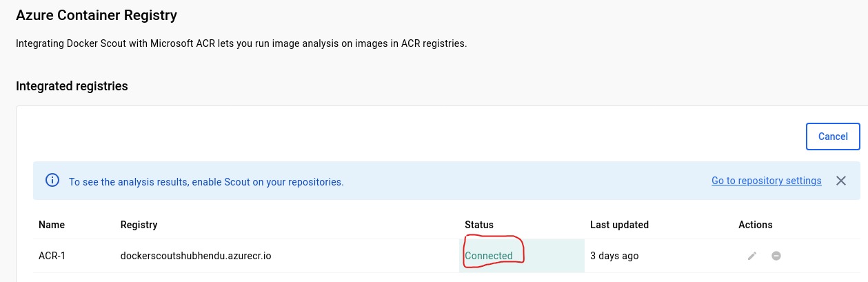This screenshot has width=868, height=282.
Task: Click the Cancel button
Action: click(x=833, y=137)
